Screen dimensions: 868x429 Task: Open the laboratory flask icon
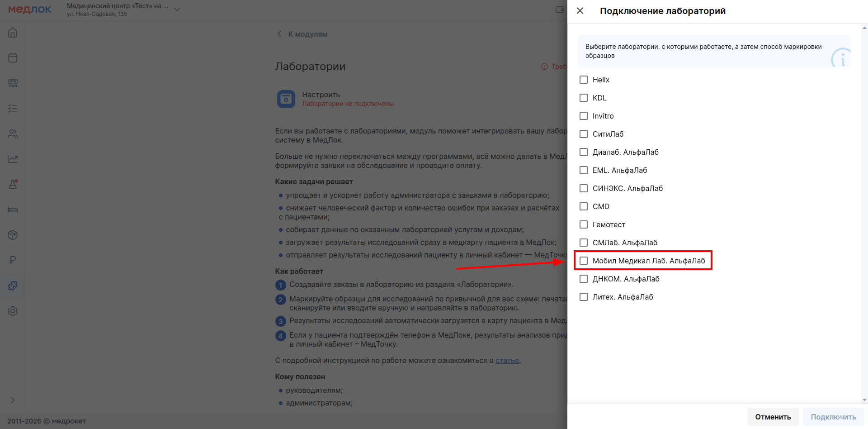[13, 185]
